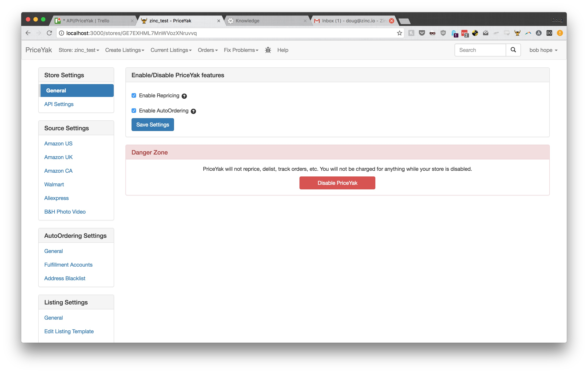The image size is (588, 373).
Task: Open Aliexpress source settings
Action: (56, 198)
